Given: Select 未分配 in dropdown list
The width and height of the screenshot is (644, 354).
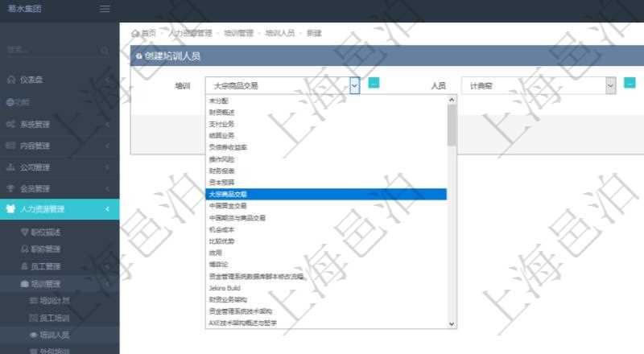Looking at the screenshot, I should [326, 101].
